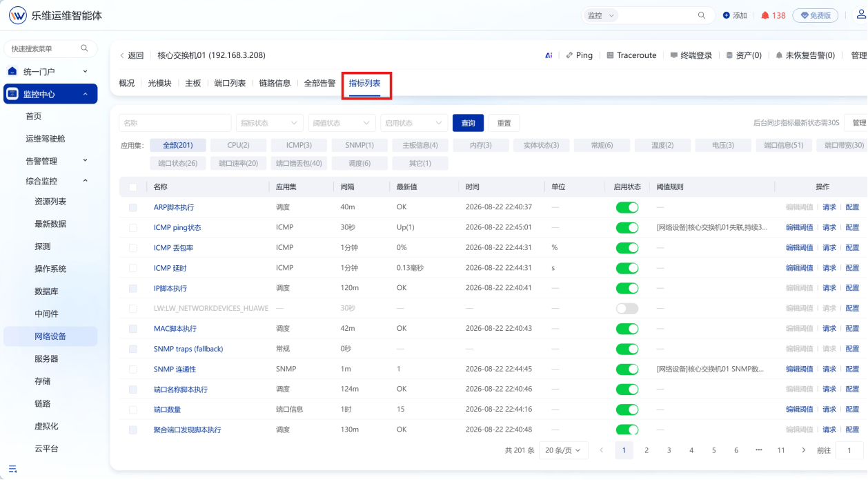Click the 名称 search input field
868x480 pixels.
point(175,123)
